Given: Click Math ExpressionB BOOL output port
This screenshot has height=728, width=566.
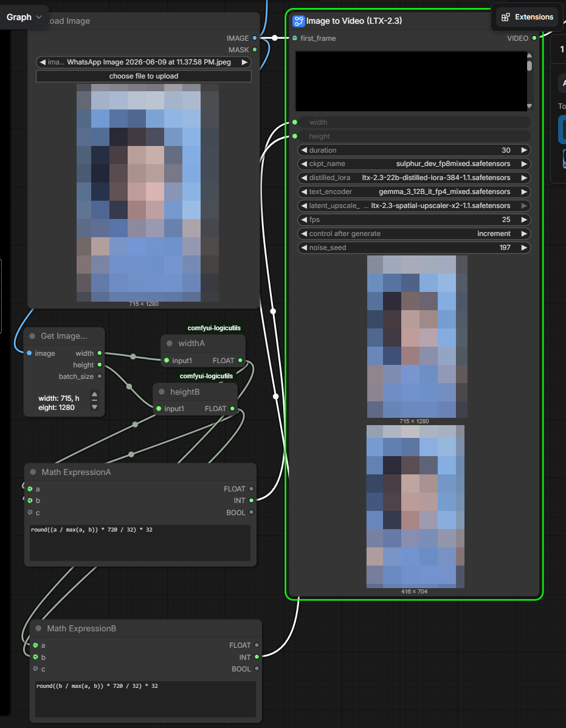Looking at the screenshot, I should point(257,668).
